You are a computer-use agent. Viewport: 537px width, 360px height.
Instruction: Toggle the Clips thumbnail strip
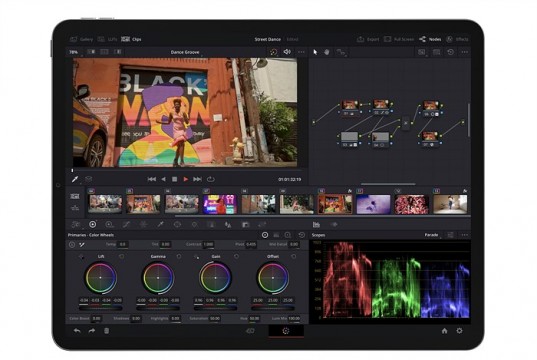click(x=131, y=39)
